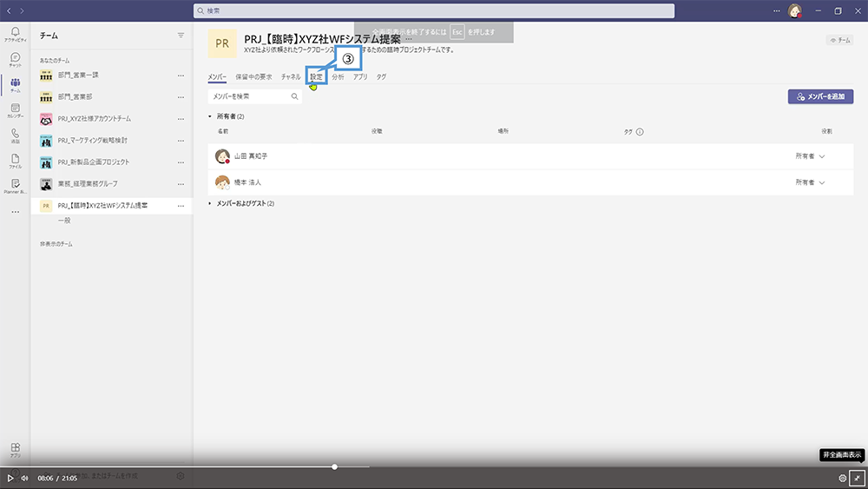
Task: Open team title more options ellipsis
Action: click(x=409, y=39)
